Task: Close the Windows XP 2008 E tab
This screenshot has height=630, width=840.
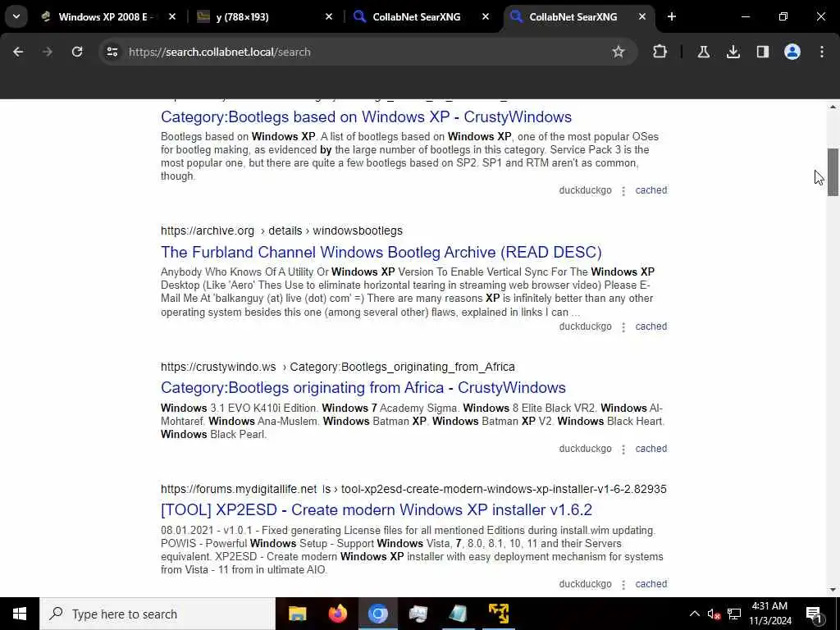Action: click(172, 16)
